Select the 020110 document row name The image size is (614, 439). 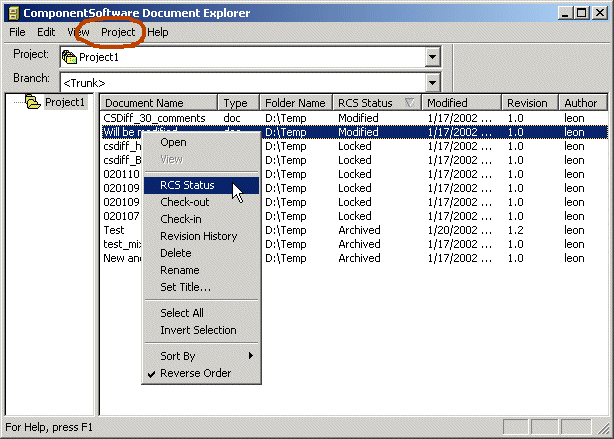pos(121,174)
